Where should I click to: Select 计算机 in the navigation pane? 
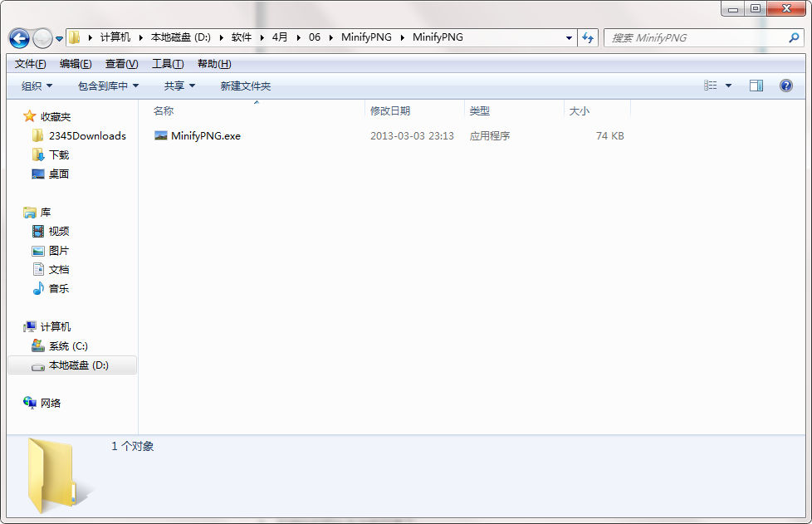pyautogui.click(x=56, y=326)
